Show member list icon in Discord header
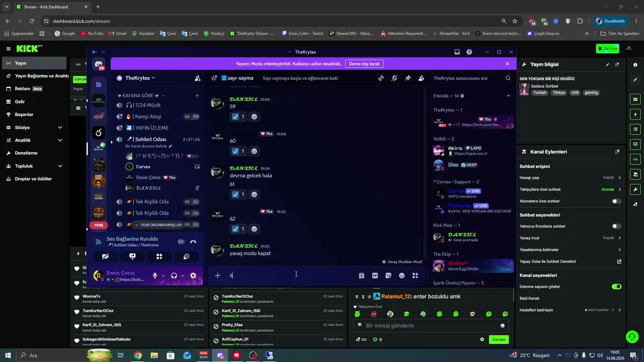This screenshot has width=644, height=362. [x=421, y=78]
